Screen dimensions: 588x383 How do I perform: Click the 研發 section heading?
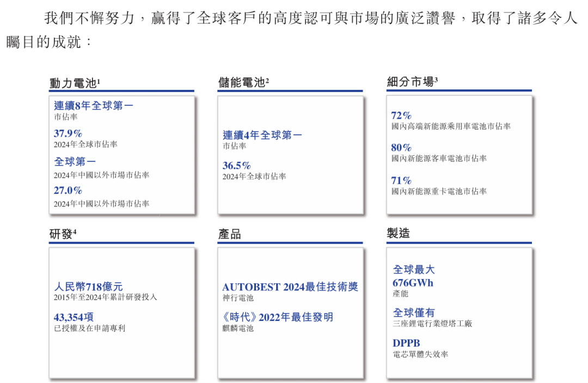63,234
